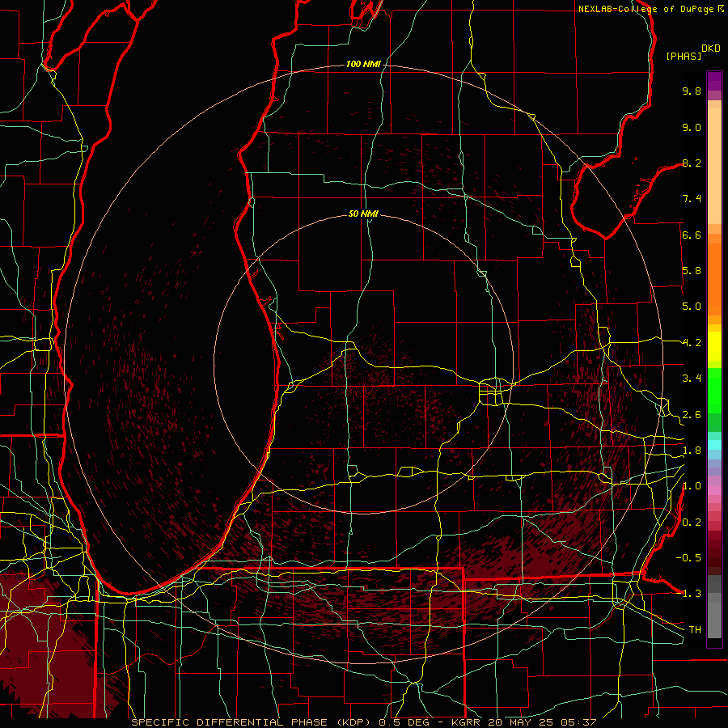Click the [PHAS] units label
Screen dimensions: 728x728
tap(684, 56)
